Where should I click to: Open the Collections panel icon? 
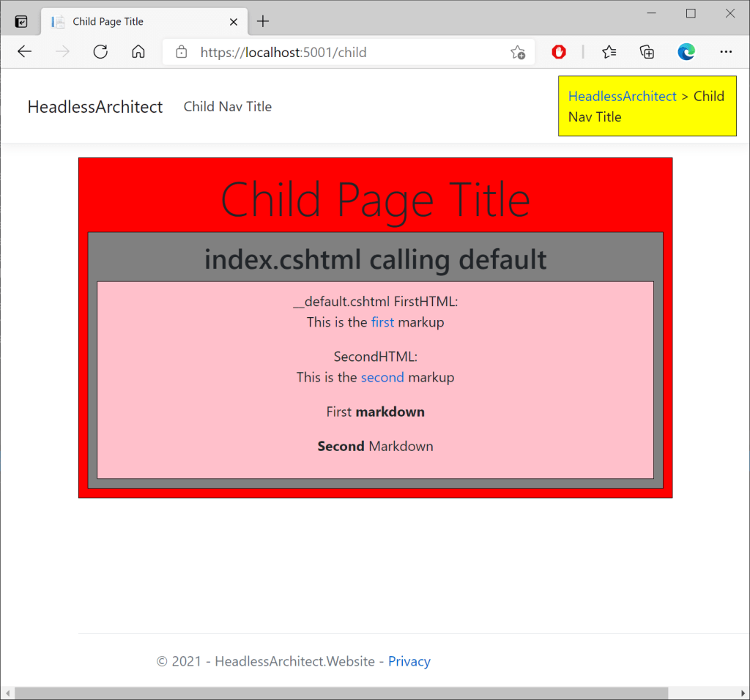tap(647, 52)
